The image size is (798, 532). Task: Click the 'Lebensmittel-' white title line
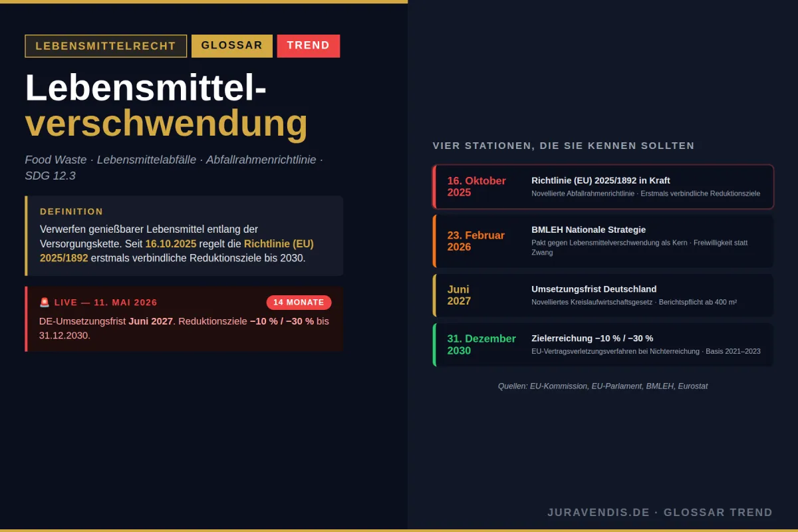click(146, 88)
